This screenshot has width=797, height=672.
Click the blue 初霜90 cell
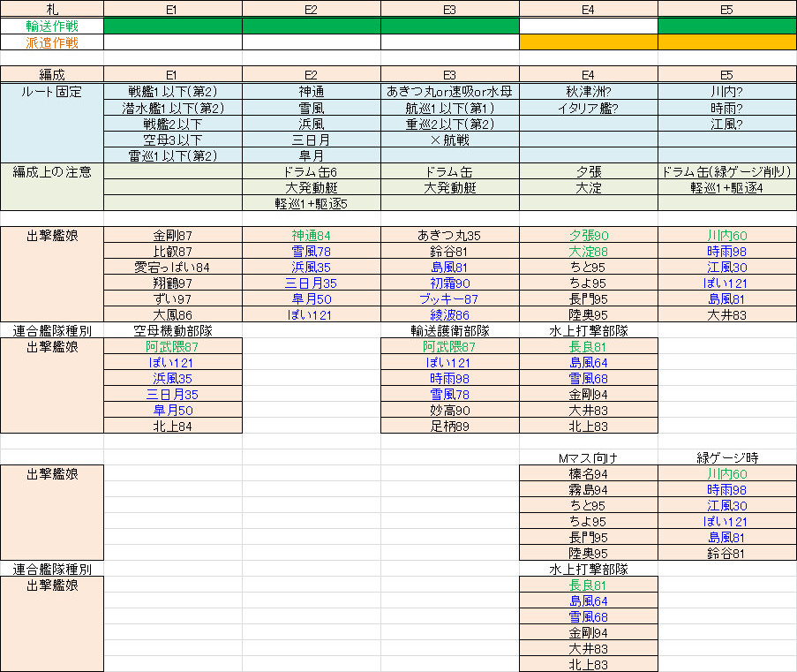coord(450,283)
